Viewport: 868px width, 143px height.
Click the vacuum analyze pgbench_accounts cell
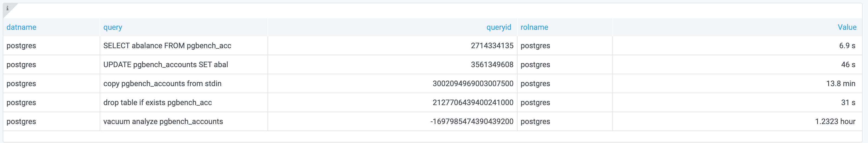[x=163, y=121]
